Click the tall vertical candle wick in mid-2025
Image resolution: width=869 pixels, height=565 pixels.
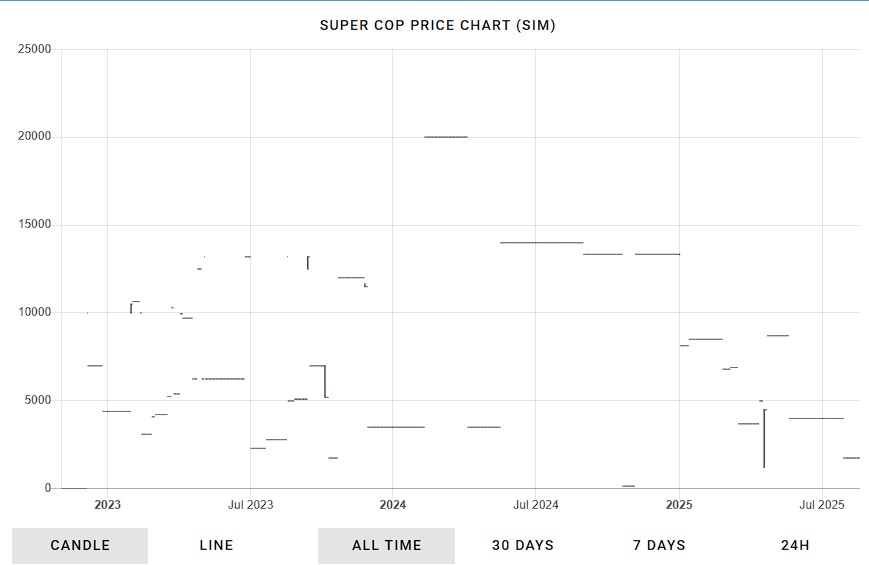764,439
